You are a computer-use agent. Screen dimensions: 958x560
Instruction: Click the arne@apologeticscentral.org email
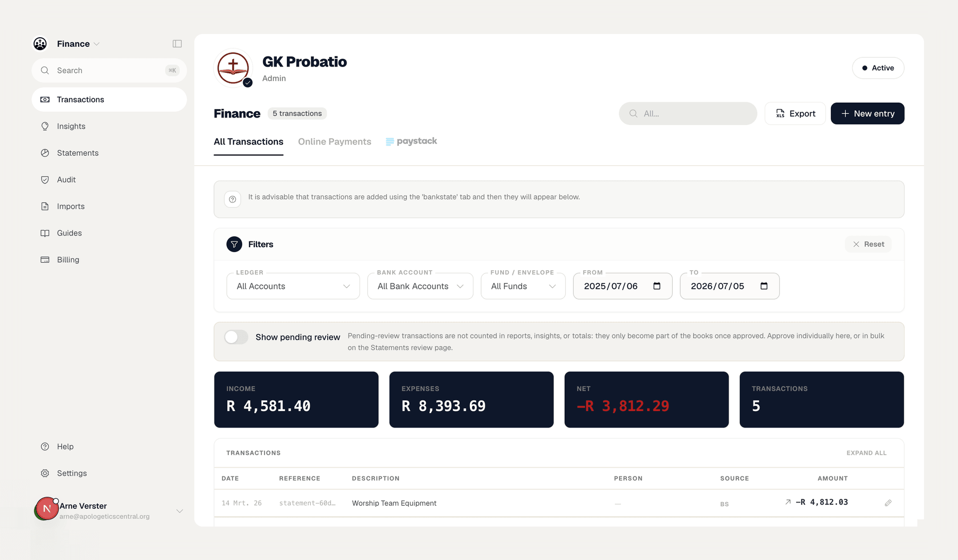pyautogui.click(x=104, y=516)
